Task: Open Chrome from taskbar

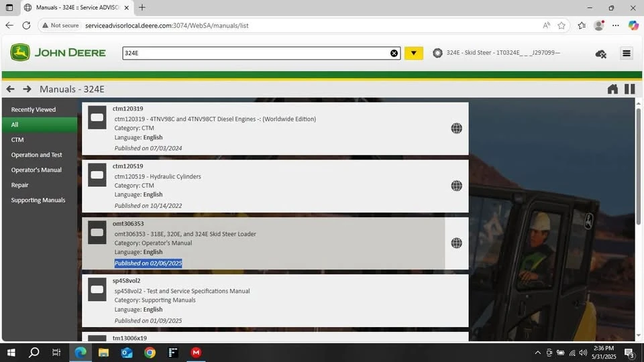Action: click(x=150, y=352)
